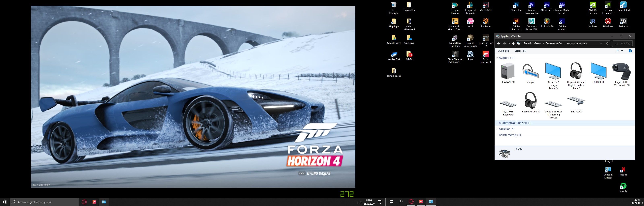Select the Spotify desktop icon

[x=623, y=188]
